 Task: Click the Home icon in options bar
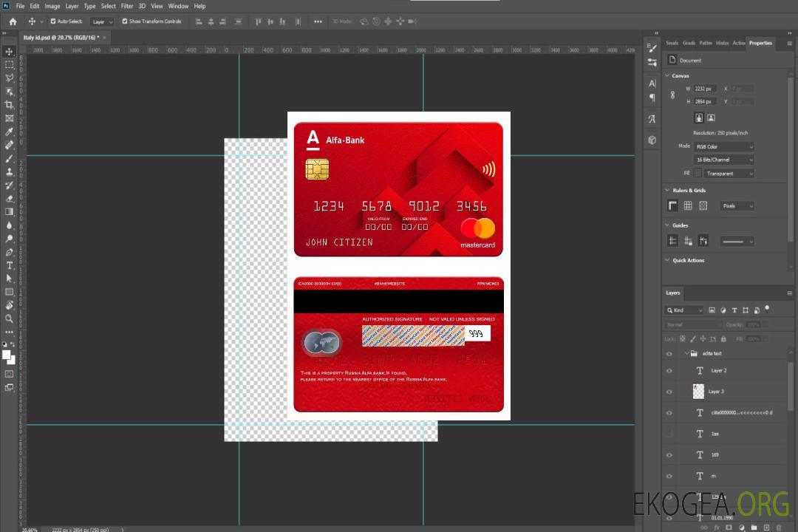tap(13, 21)
